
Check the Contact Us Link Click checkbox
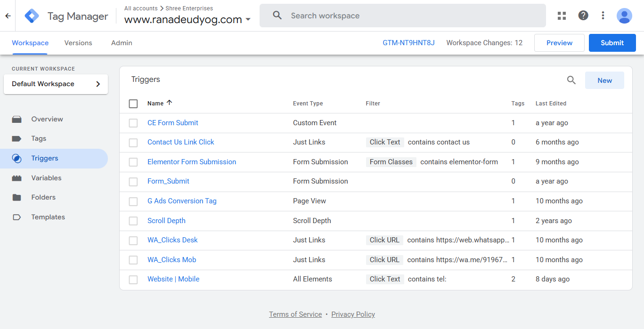133,143
